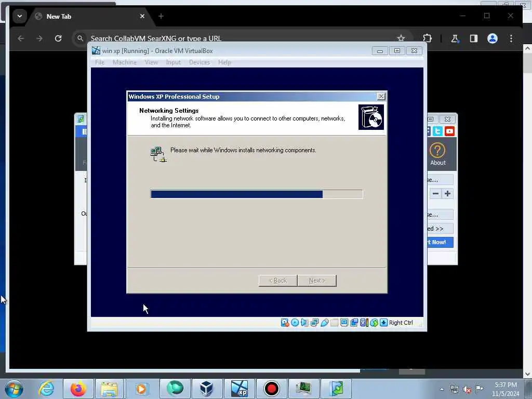
Task: Switch to the xp VM taskbar button
Action: 239,389
